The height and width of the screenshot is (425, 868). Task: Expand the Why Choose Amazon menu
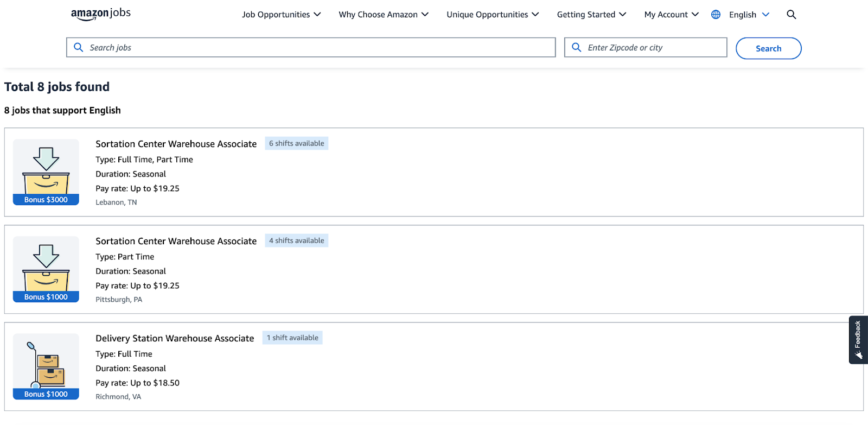(384, 15)
